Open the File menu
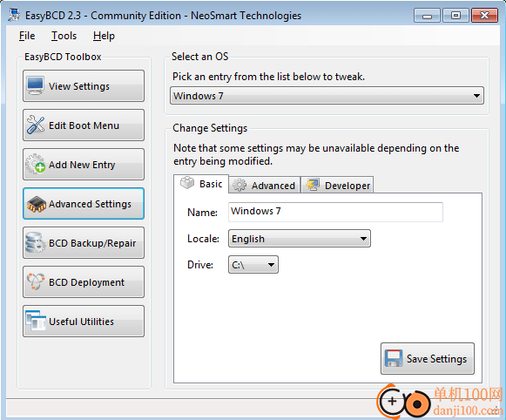Viewport: 506px width, 420px height. (x=27, y=36)
